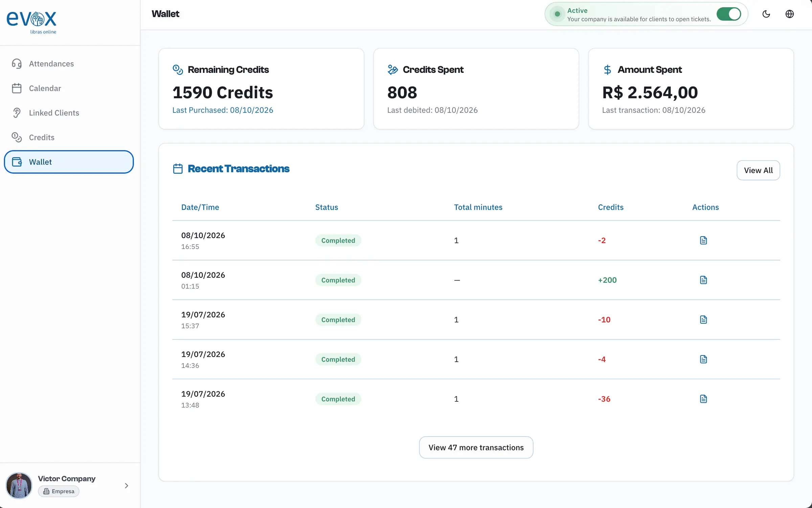Navigate to the Credits page

click(x=69, y=137)
